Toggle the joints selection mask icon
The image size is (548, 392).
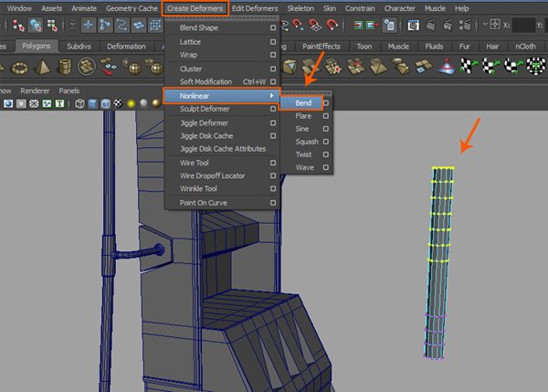105,26
